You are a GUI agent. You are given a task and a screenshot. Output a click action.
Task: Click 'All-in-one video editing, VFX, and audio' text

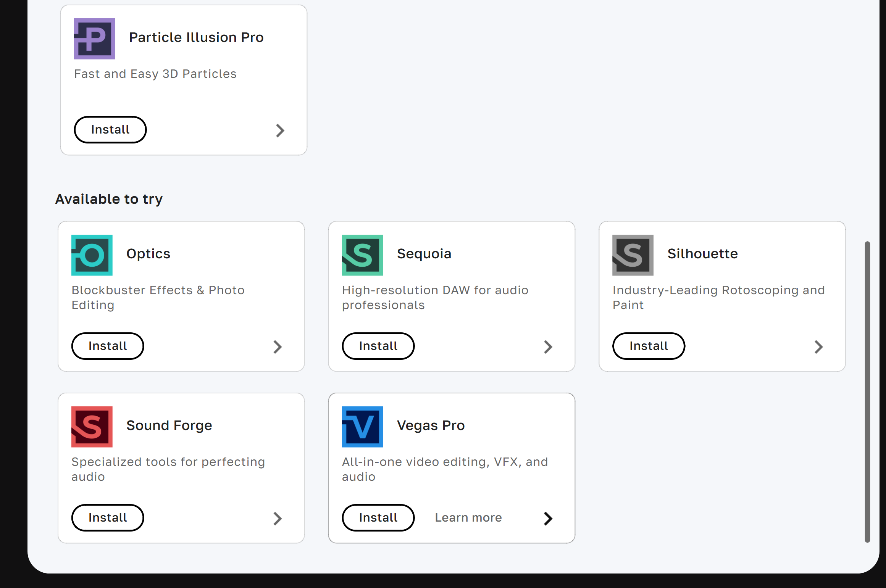point(445,469)
